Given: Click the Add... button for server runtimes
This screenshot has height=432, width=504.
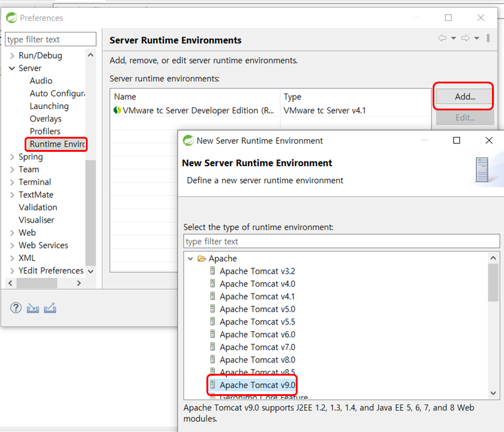Looking at the screenshot, I should pyautogui.click(x=464, y=97).
